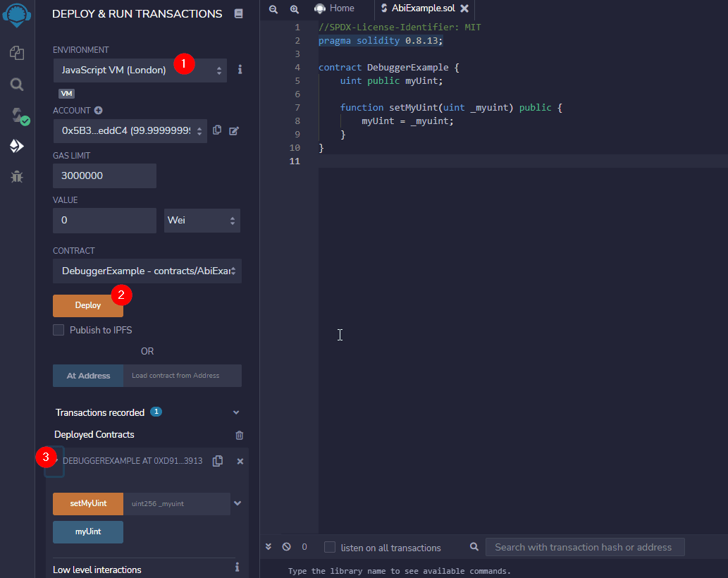
Task: Zoom out editor font
Action: 273,9
